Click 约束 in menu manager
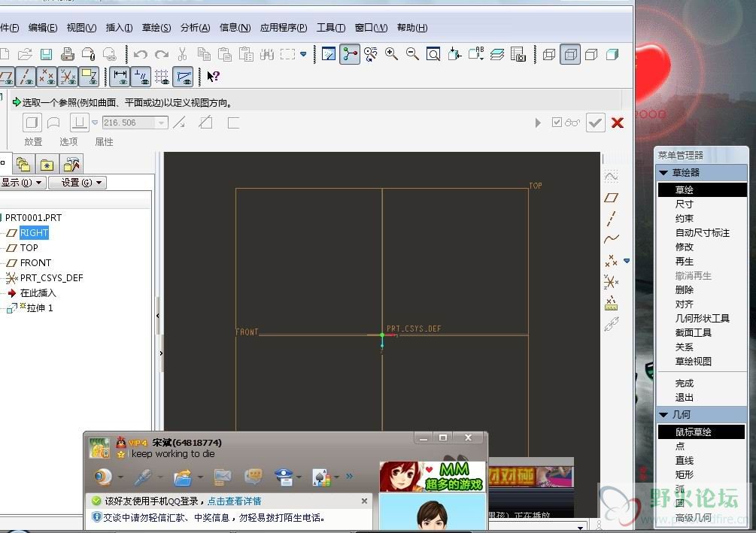This screenshot has width=756, height=533. pyautogui.click(x=684, y=218)
